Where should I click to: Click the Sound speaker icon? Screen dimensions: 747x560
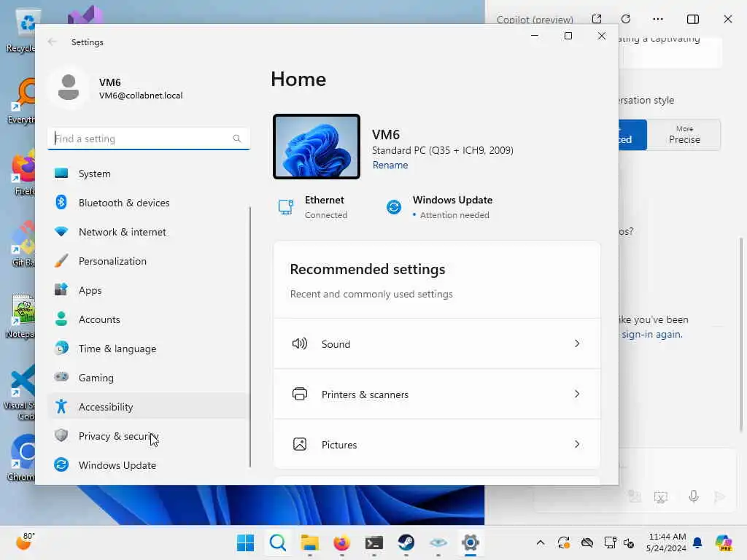click(x=300, y=343)
